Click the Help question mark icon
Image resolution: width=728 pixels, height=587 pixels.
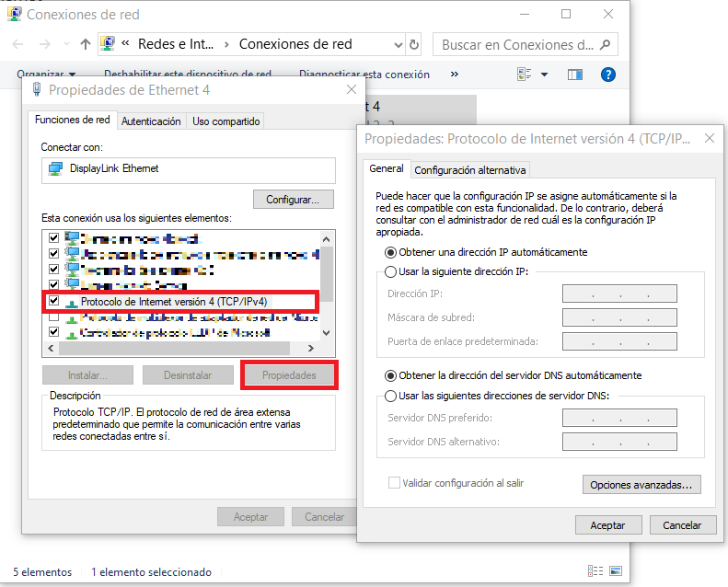click(607, 75)
